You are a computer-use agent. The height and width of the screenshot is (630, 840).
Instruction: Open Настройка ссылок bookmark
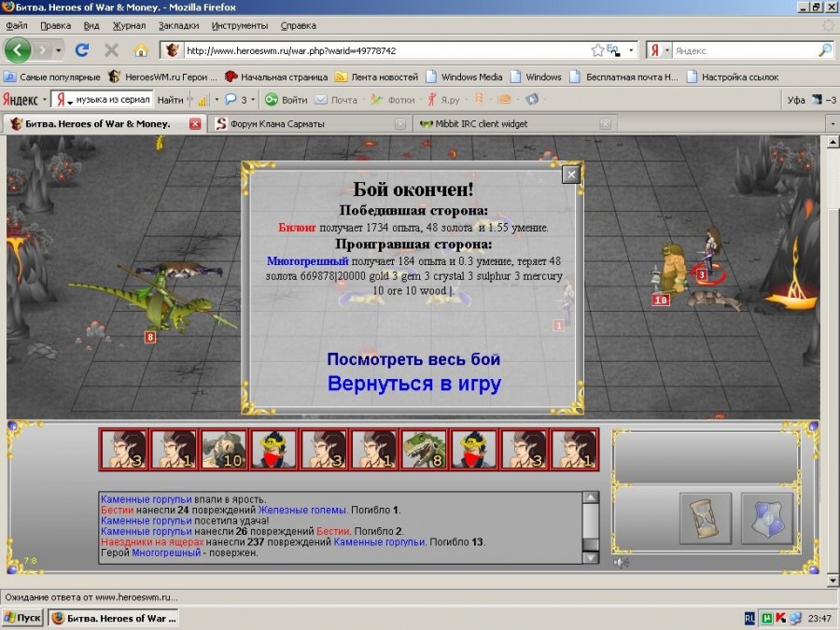click(x=733, y=77)
